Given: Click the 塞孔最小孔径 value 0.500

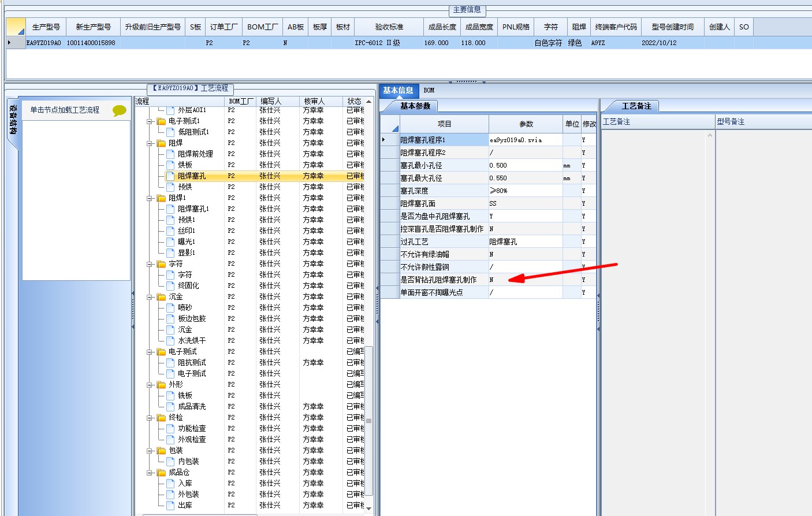Looking at the screenshot, I should [x=526, y=165].
